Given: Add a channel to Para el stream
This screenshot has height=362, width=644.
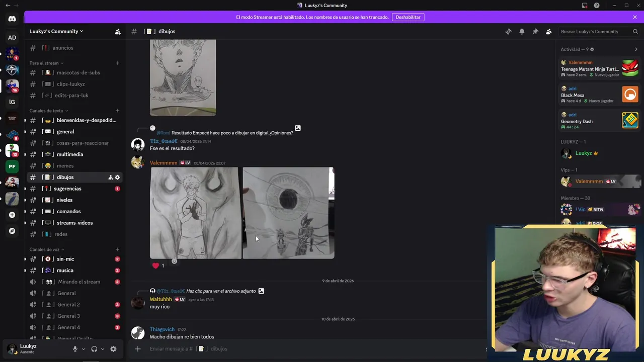Looking at the screenshot, I should (x=117, y=63).
